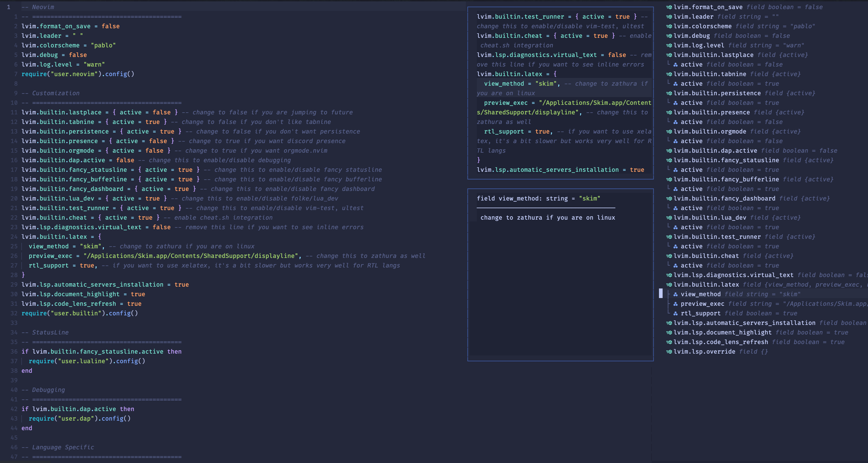Click the symbol icon beside lvim.builtin.test_runner in outline

(669, 237)
